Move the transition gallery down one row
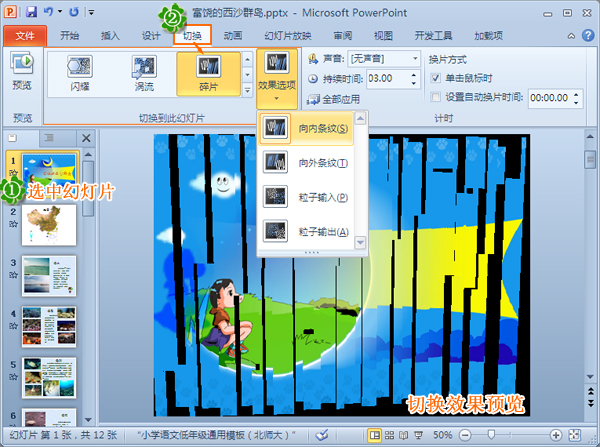 pyautogui.click(x=248, y=75)
